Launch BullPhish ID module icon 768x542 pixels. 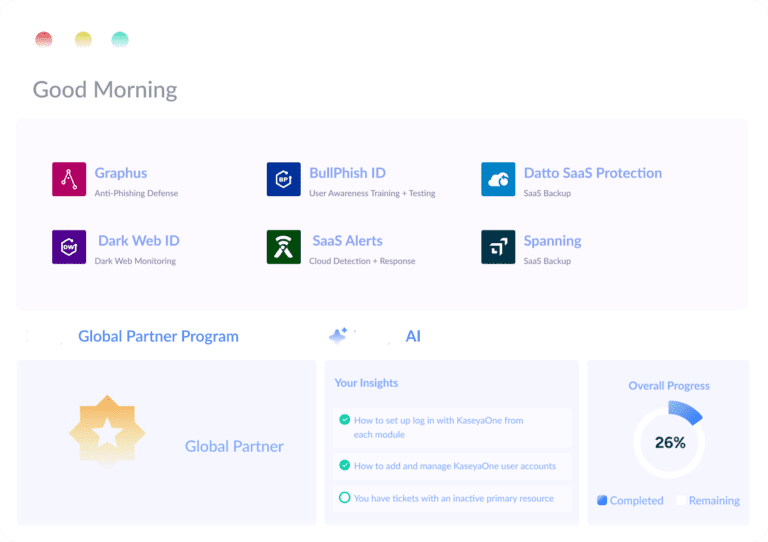(x=284, y=179)
